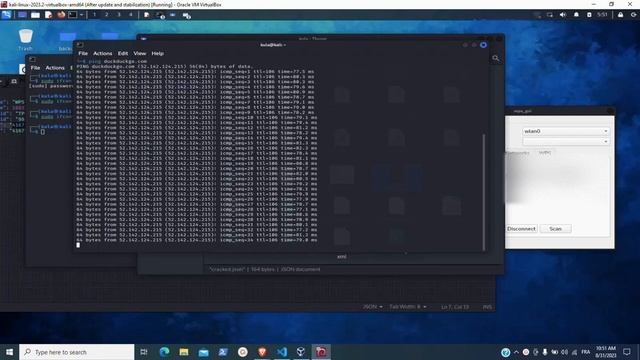Open the text editor icon in Kali panel
Viewport: 640px width, 360px height.
pos(48,15)
